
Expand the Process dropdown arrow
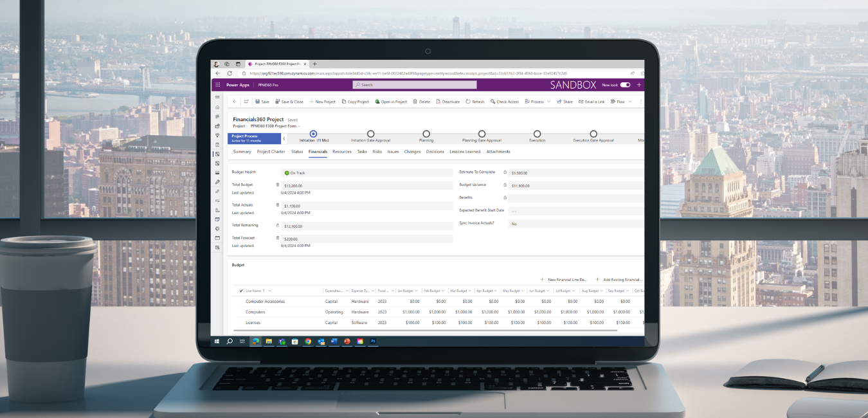[548, 102]
